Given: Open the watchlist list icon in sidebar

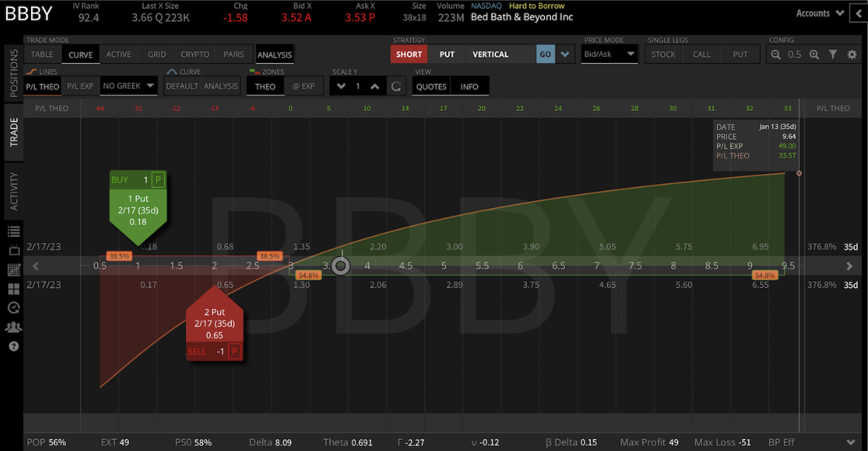Looking at the screenshot, I should tap(13, 231).
